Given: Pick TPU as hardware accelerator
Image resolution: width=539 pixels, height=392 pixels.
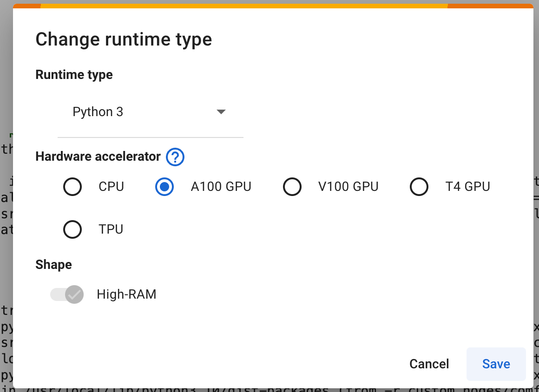Looking at the screenshot, I should click(x=72, y=229).
